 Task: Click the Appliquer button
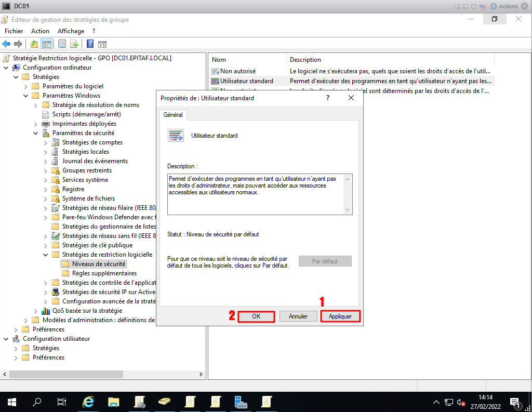(340, 316)
